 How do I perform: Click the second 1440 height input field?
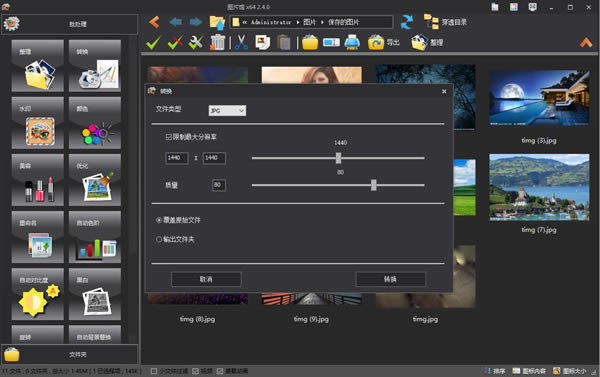point(214,158)
